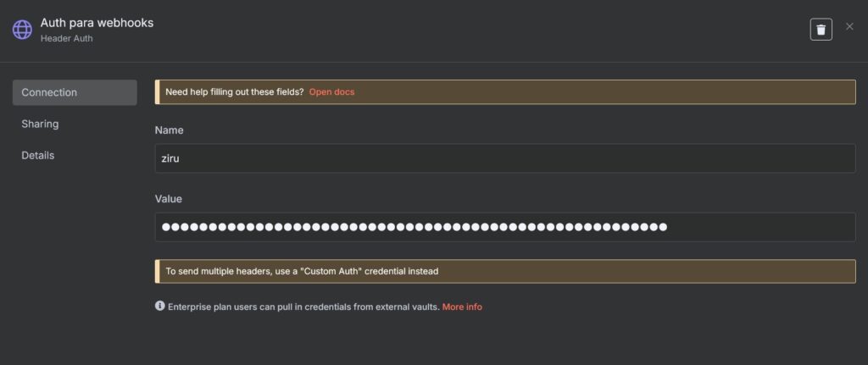
Task: Click the Enterprise plan external vaults note
Action: coord(304,307)
